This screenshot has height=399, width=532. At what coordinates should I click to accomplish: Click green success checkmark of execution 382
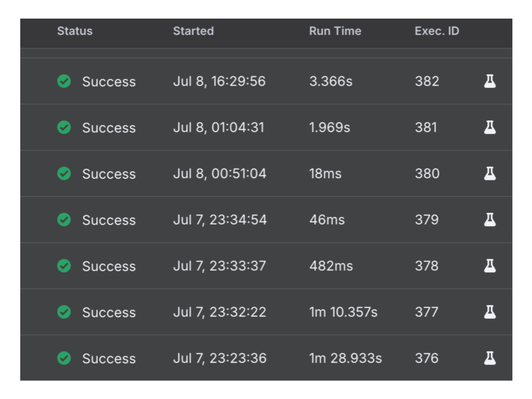point(64,81)
